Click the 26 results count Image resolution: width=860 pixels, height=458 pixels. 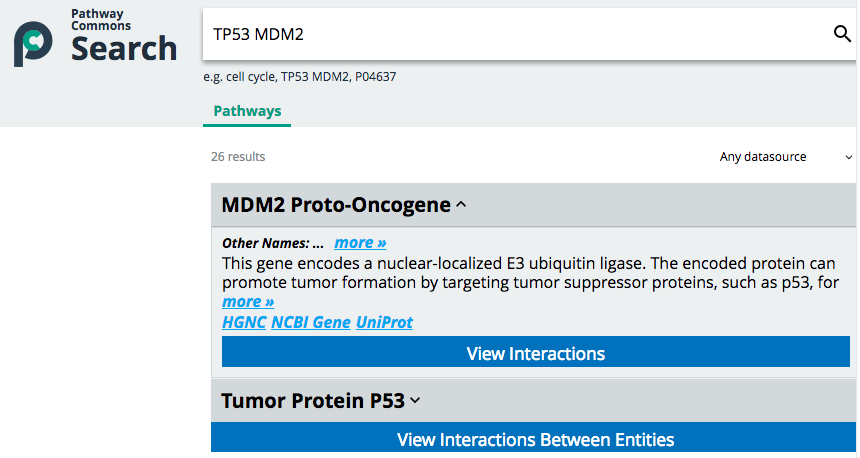[x=238, y=157]
